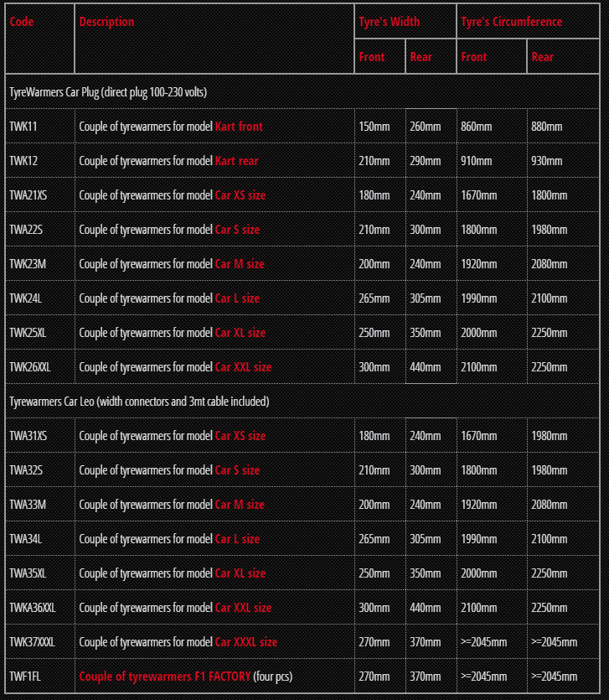Select the "Tyrewarmers Car Leo" section heading
This screenshot has width=609, height=700.
[x=139, y=402]
